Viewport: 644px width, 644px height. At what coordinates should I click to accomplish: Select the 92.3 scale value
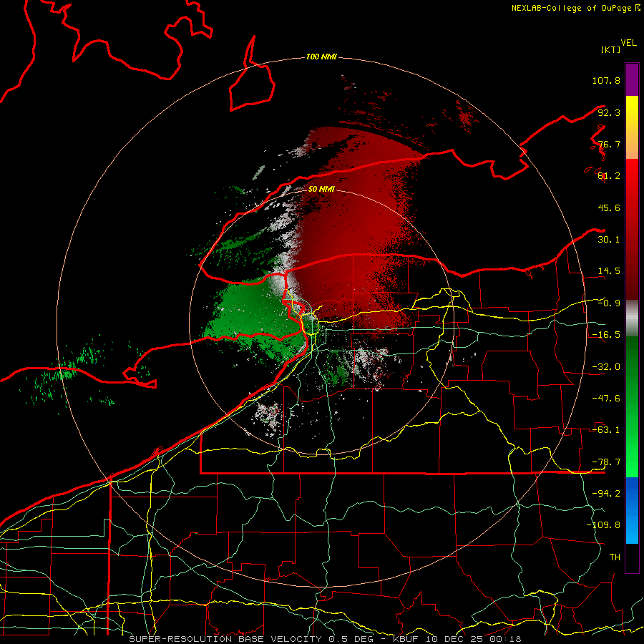click(x=609, y=112)
